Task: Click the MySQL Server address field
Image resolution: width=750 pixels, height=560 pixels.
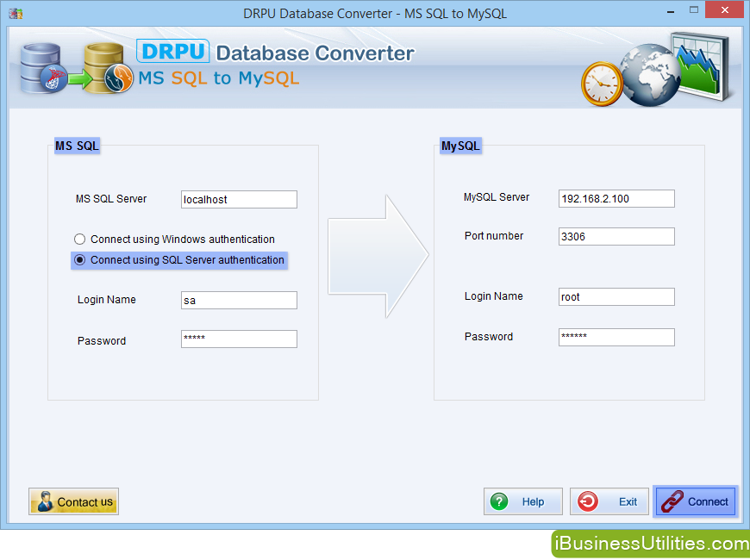Action: (x=616, y=198)
